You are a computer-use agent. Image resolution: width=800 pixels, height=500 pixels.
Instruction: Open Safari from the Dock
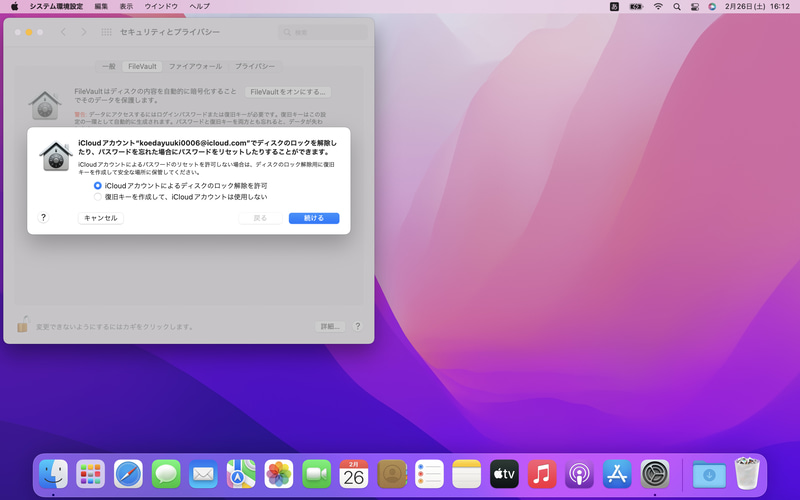(x=128, y=474)
